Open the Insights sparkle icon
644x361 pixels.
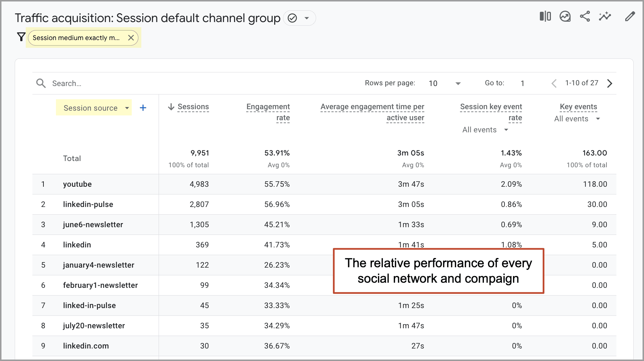click(605, 17)
